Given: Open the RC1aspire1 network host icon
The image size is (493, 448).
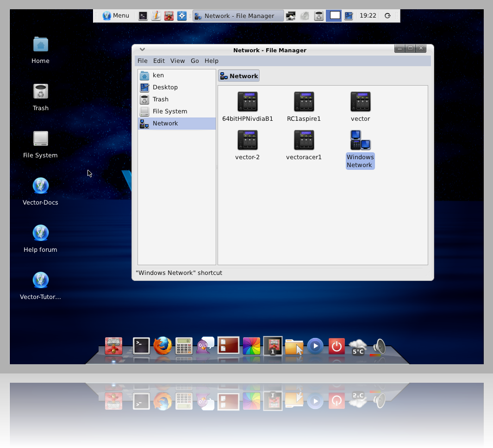Looking at the screenshot, I should pyautogui.click(x=304, y=102).
